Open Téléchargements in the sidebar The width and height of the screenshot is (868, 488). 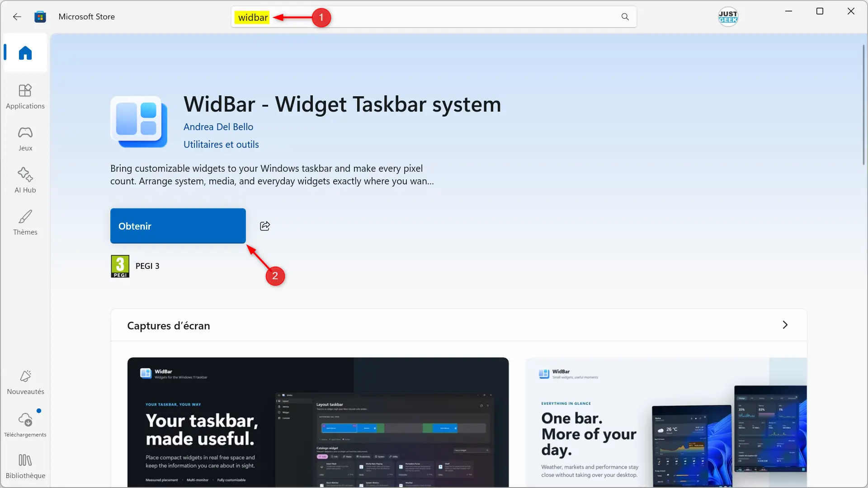(25, 425)
